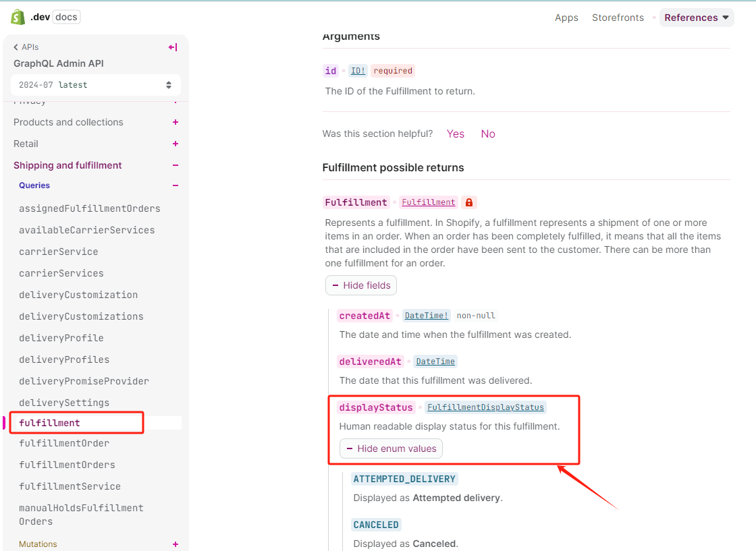
Task: Open deliveryProfiles query page
Action: [x=64, y=359]
